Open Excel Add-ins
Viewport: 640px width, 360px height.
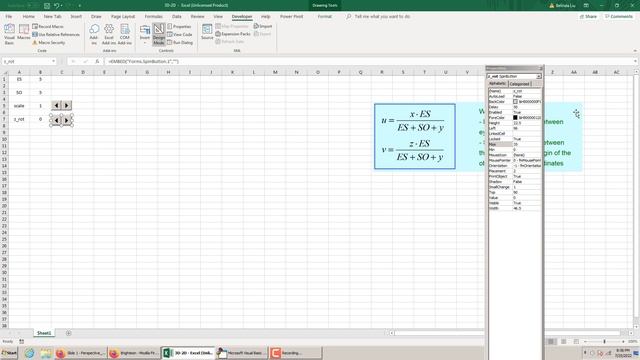[109, 34]
